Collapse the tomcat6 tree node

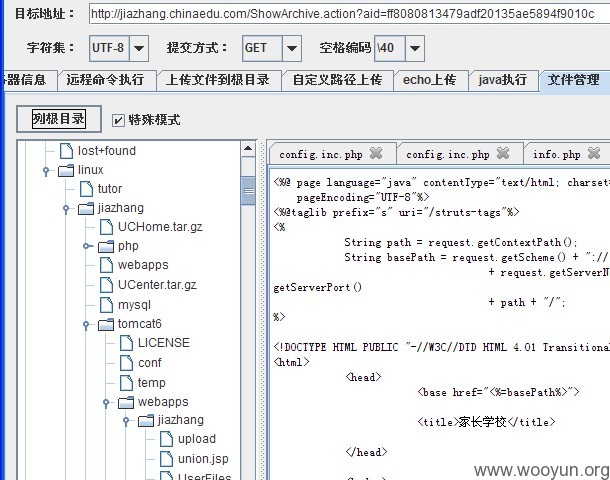(x=86, y=325)
